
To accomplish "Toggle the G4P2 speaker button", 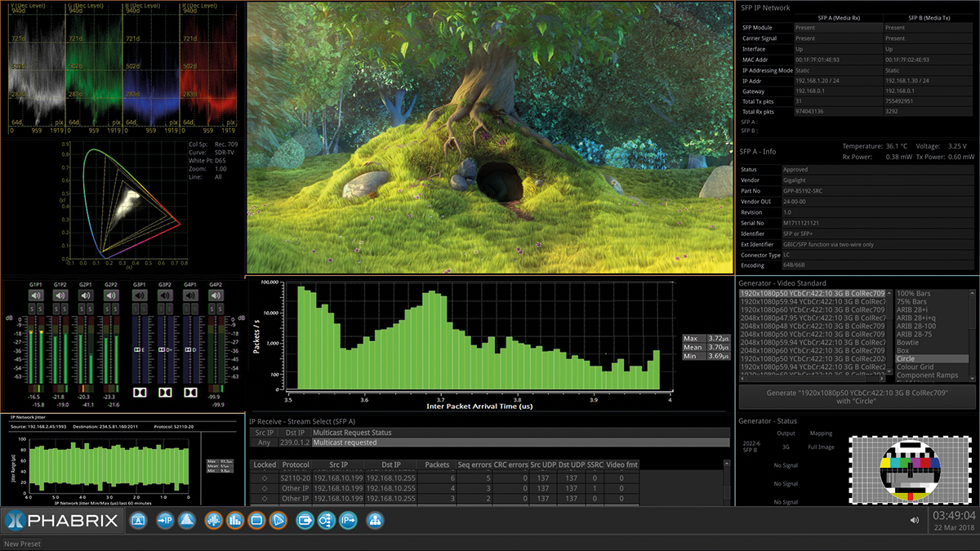I will click(x=216, y=295).
